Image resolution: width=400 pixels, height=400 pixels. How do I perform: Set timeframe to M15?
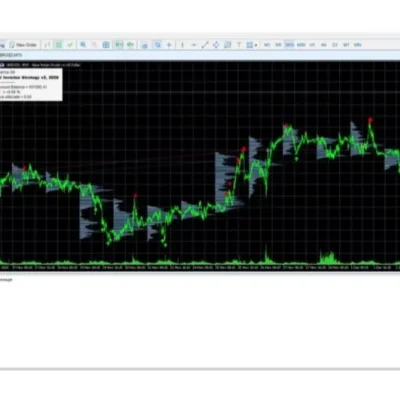[x=290, y=45]
